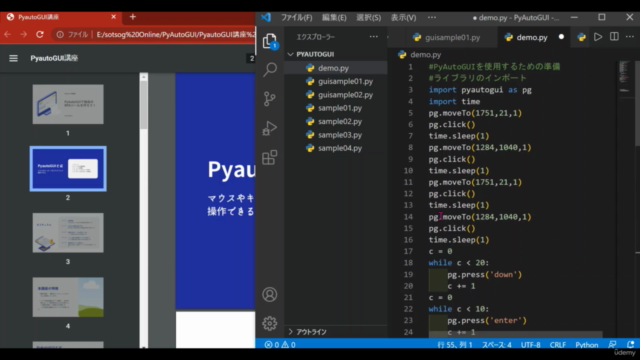Open the Accounts menu icon
640x360 pixels.
(269, 294)
